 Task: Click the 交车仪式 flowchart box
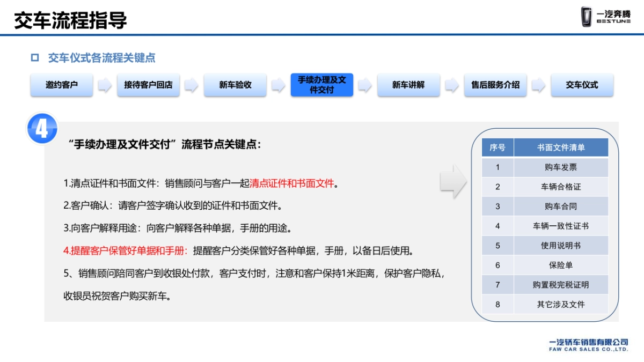[x=582, y=85]
